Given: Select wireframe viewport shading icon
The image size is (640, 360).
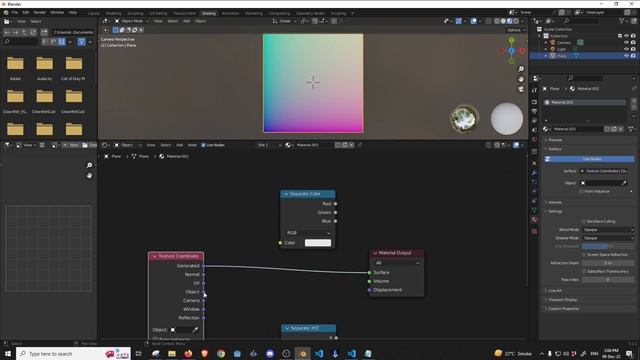Looking at the screenshot, I should [x=497, y=21].
